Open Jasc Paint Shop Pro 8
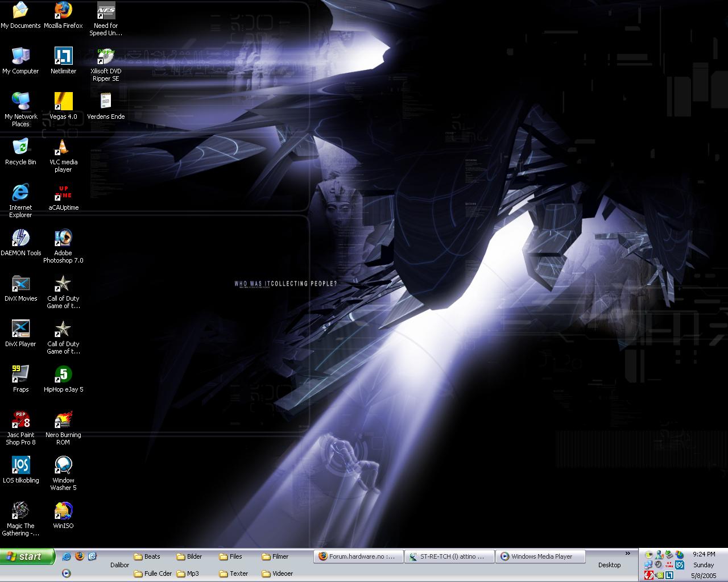Viewport: 728px width, 582px height. [x=20, y=429]
